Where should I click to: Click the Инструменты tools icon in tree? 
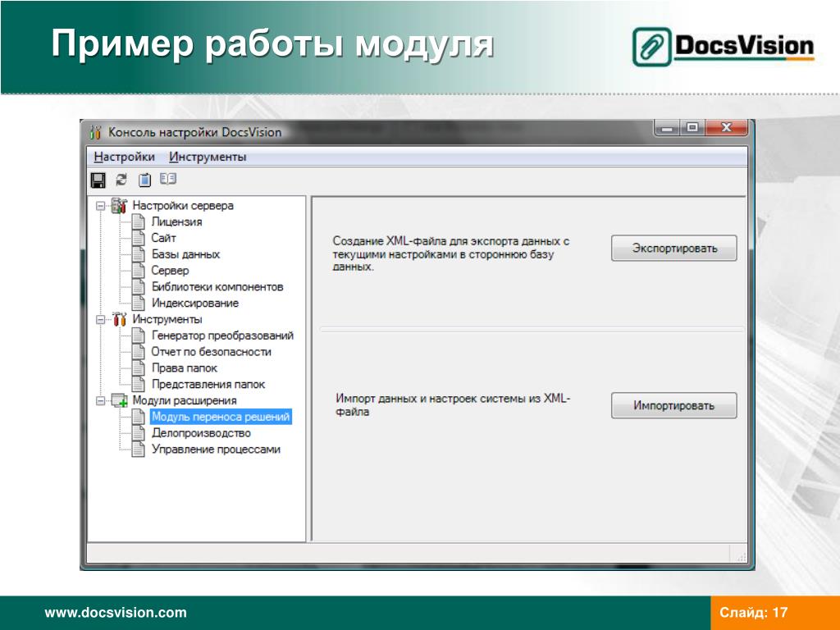[119, 319]
